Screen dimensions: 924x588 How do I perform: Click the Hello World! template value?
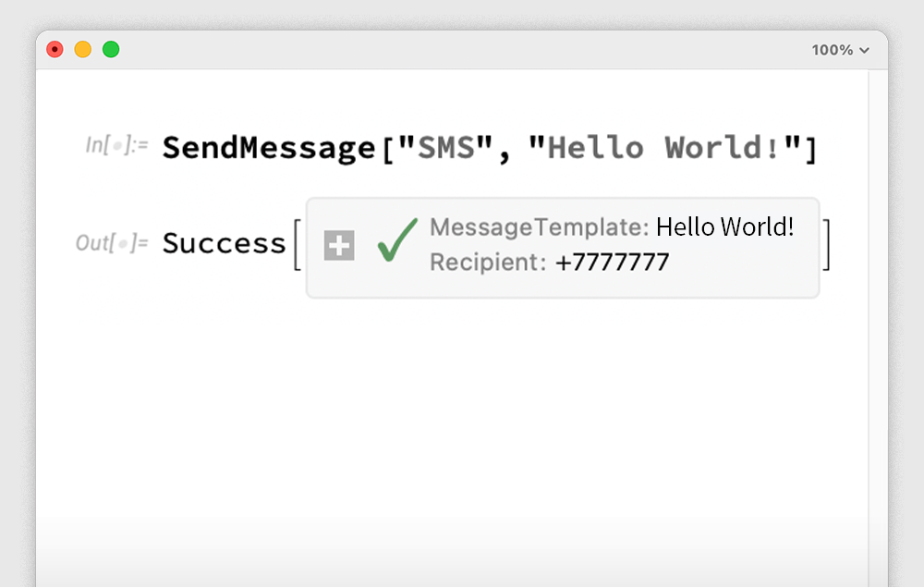[724, 227]
